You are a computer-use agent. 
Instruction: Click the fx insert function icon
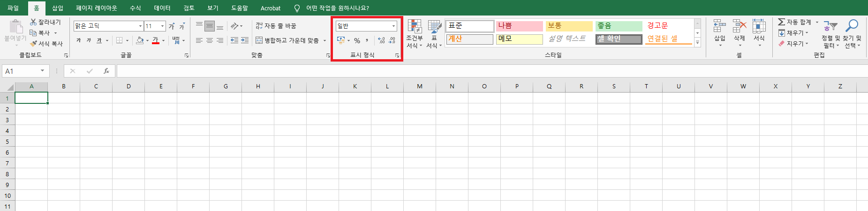click(x=106, y=71)
